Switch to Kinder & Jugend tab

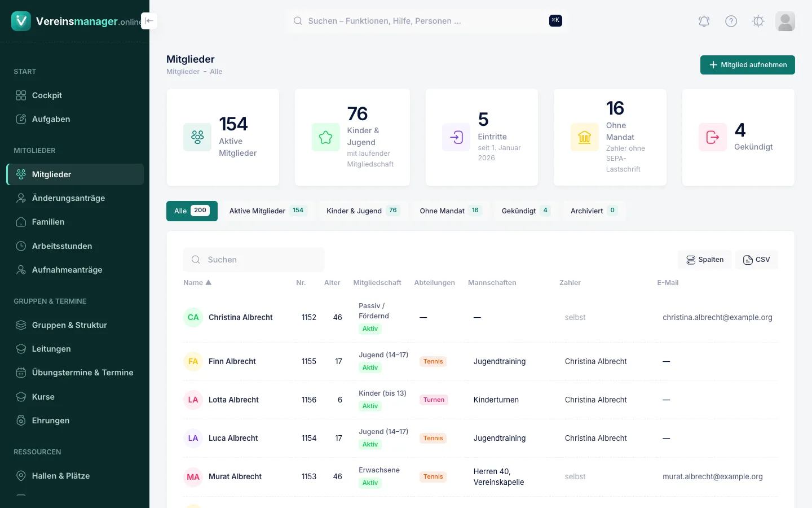(x=363, y=211)
